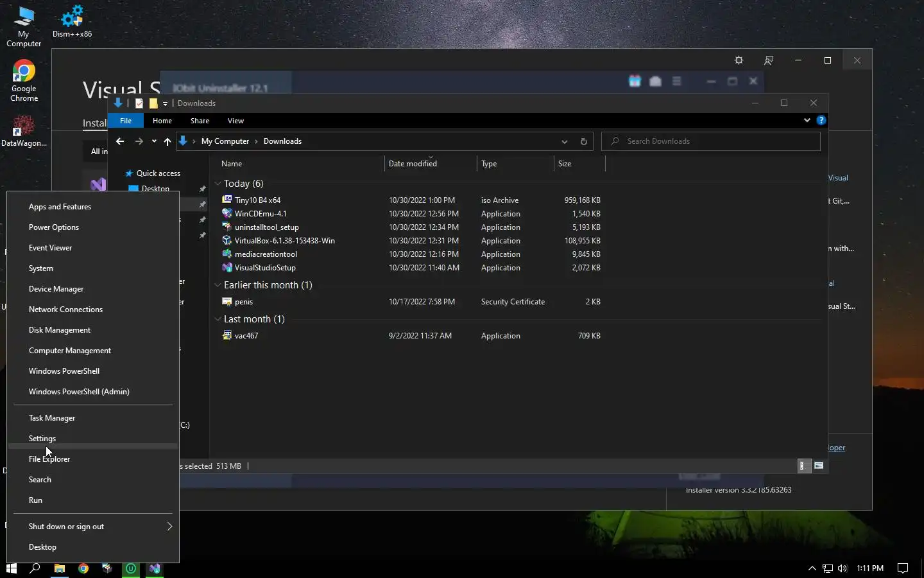Open the Windows Start button
Screen dimensions: 924x578
coord(11,568)
